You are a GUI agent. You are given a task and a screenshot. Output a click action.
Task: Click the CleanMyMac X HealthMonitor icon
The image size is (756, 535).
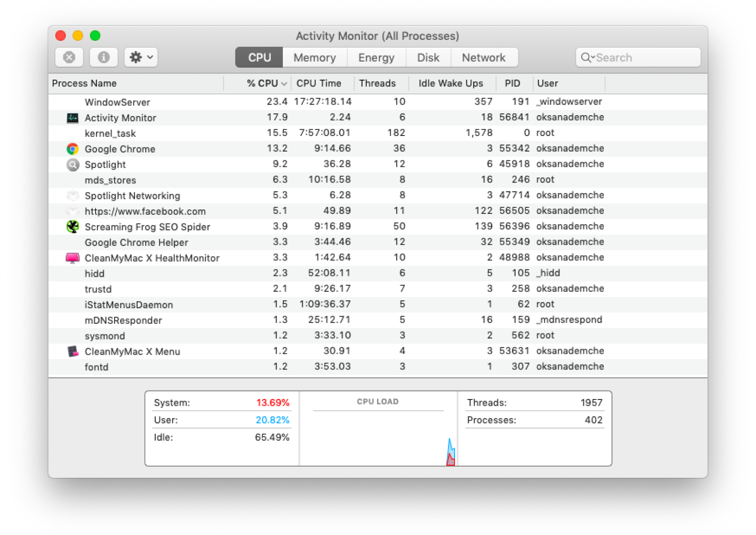pyautogui.click(x=72, y=257)
